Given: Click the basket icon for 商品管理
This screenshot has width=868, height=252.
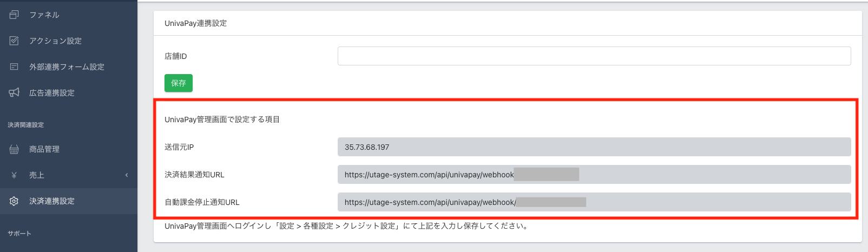Looking at the screenshot, I should (14, 149).
